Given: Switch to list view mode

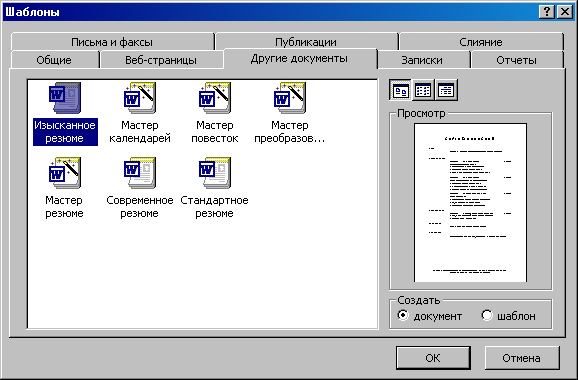Looking at the screenshot, I should (423, 90).
